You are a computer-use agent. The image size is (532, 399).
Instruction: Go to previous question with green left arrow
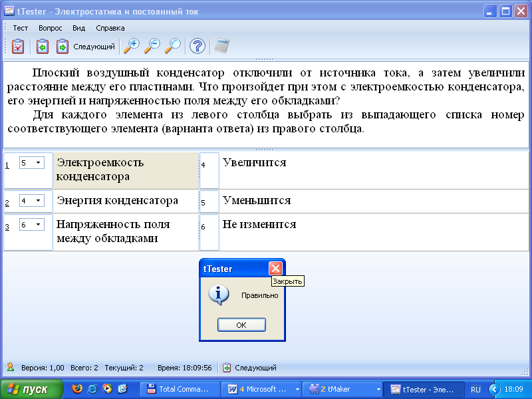click(x=43, y=46)
